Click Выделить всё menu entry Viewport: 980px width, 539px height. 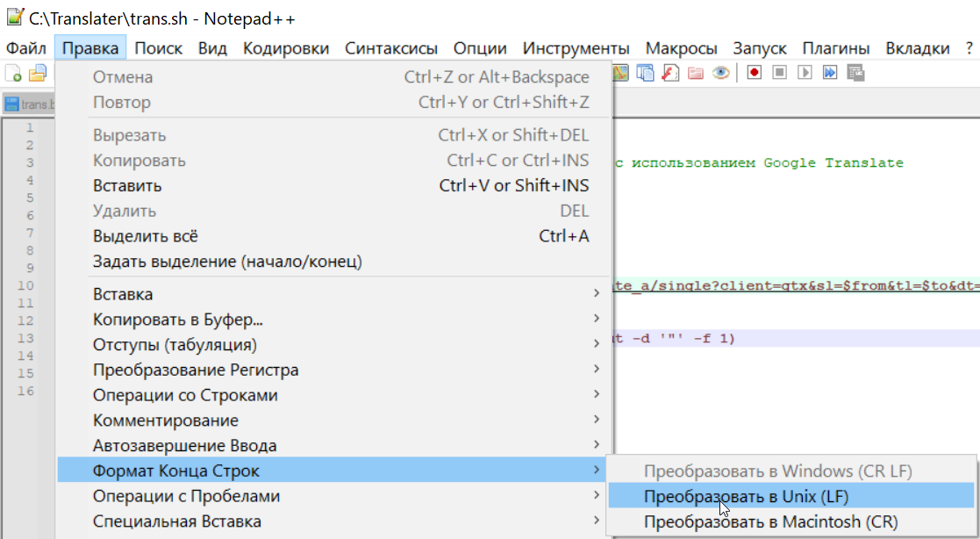click(333, 236)
